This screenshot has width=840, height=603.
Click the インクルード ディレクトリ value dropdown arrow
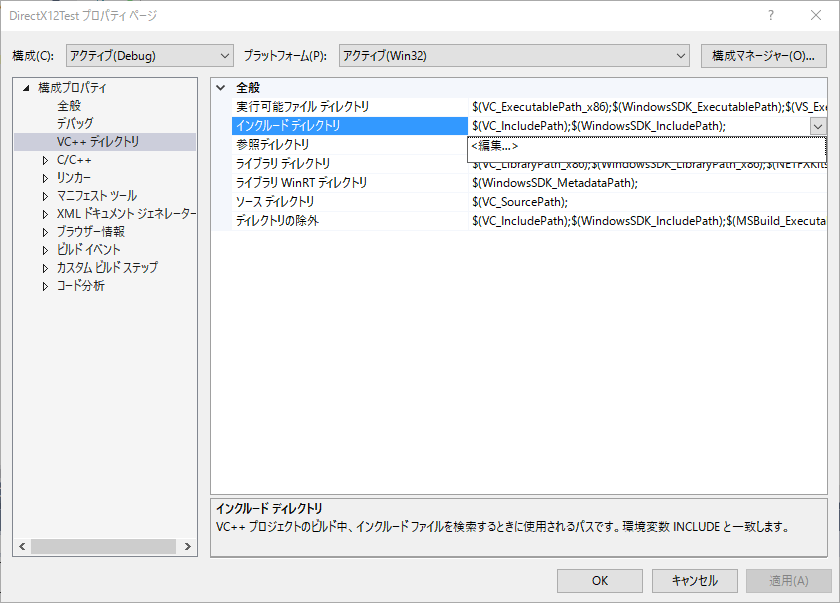click(x=817, y=126)
